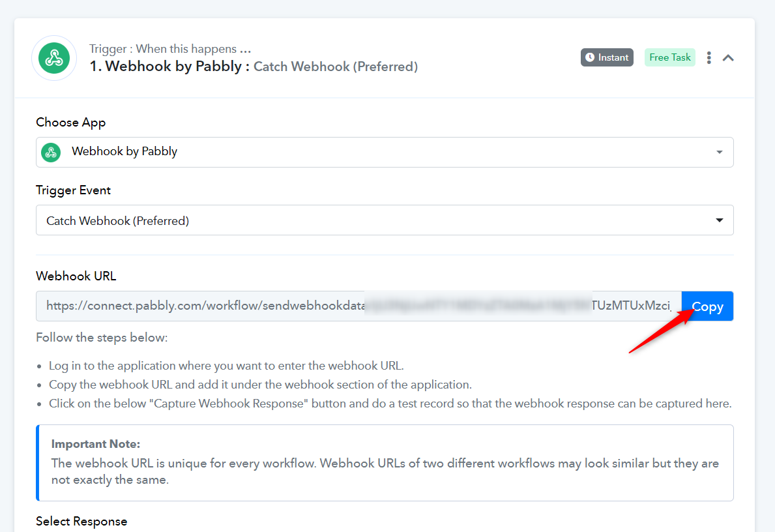Click the "Choose App" label
775x532 pixels.
click(70, 122)
